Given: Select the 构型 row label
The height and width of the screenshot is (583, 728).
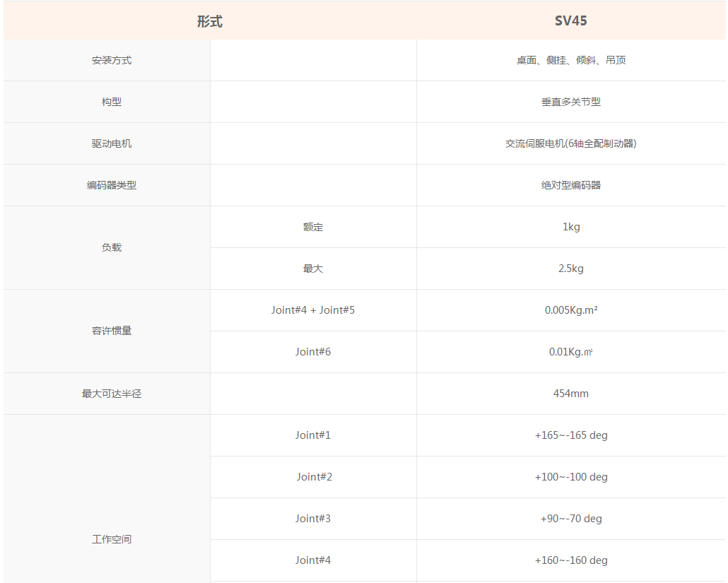Looking at the screenshot, I should (112, 102).
